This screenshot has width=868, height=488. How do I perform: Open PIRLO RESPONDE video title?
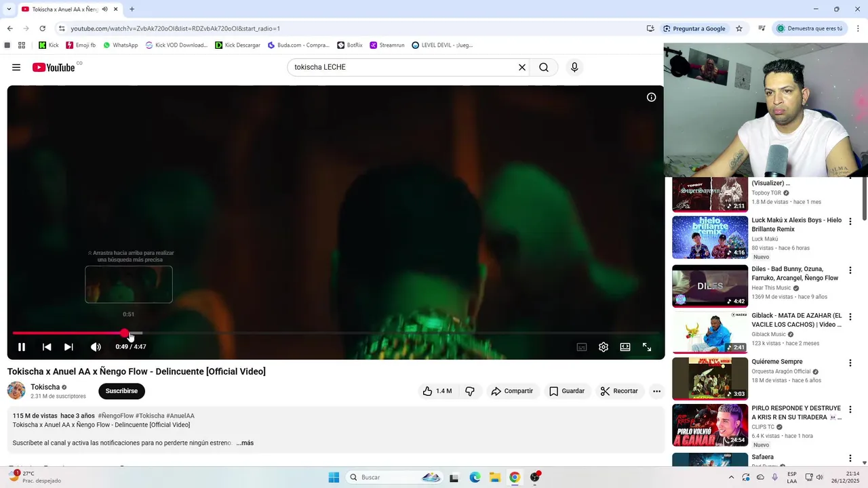pyautogui.click(x=797, y=413)
